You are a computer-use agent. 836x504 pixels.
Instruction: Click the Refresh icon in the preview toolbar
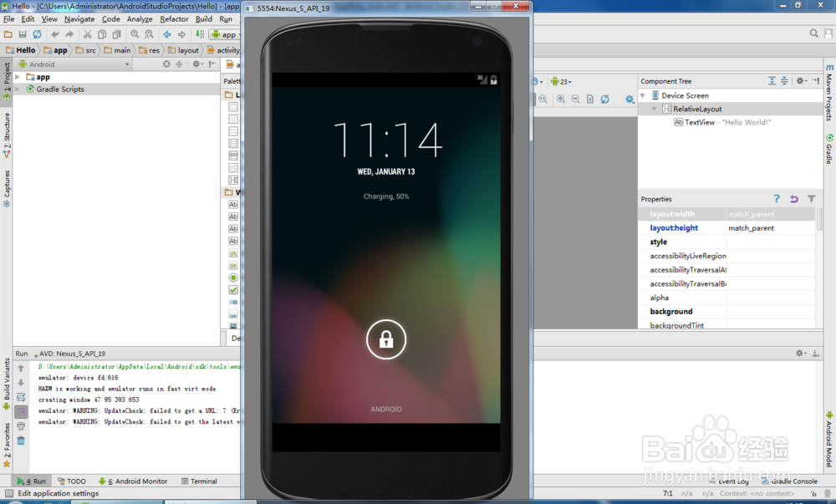tap(604, 99)
